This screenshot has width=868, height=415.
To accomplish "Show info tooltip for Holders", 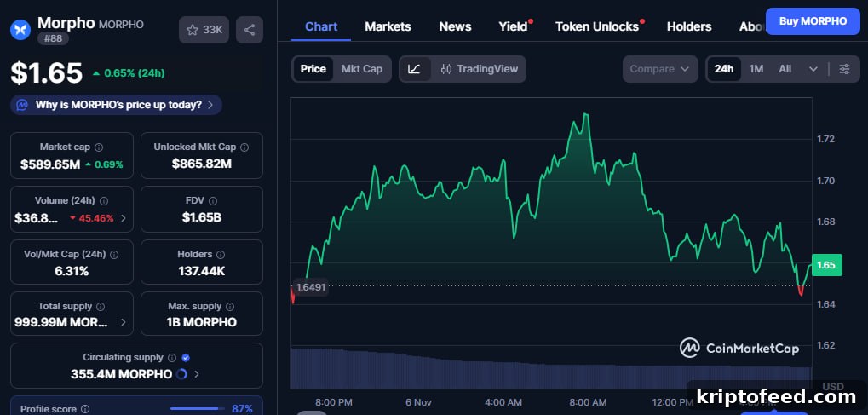I will pyautogui.click(x=221, y=254).
